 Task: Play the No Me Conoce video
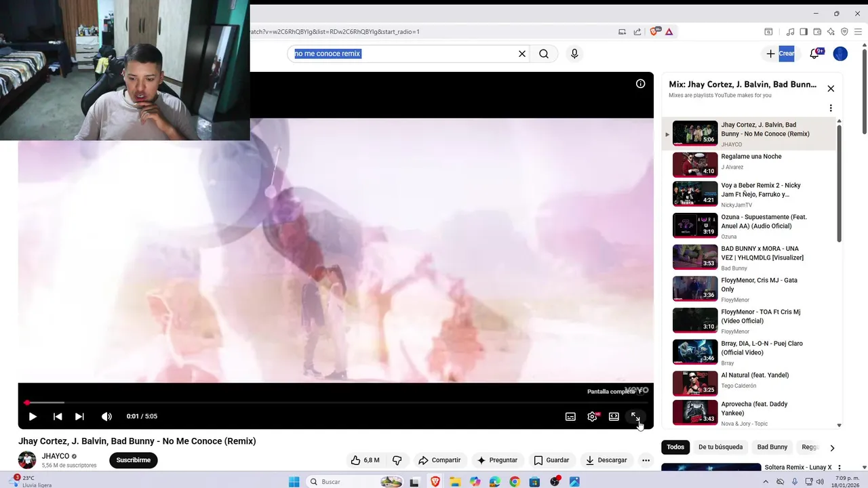(33, 416)
